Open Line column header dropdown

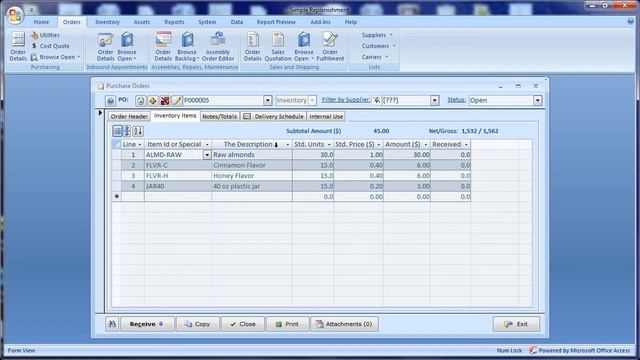click(140, 144)
